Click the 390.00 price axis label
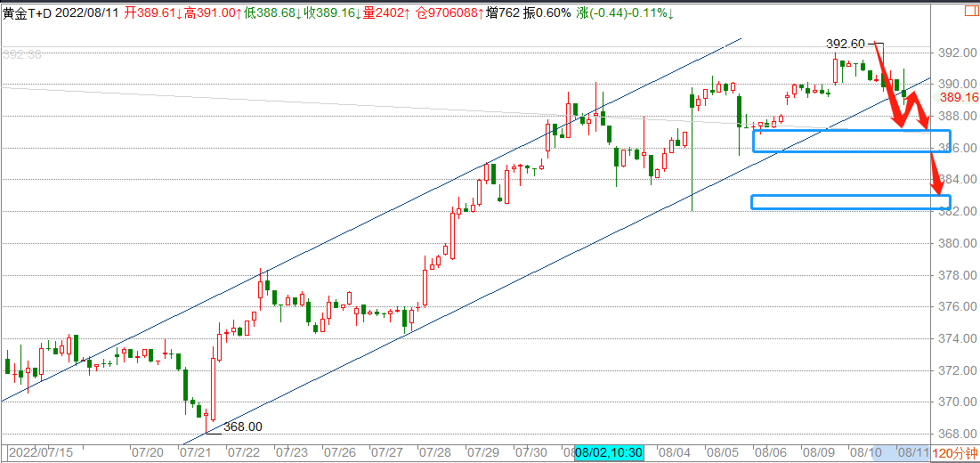 pyautogui.click(x=958, y=85)
